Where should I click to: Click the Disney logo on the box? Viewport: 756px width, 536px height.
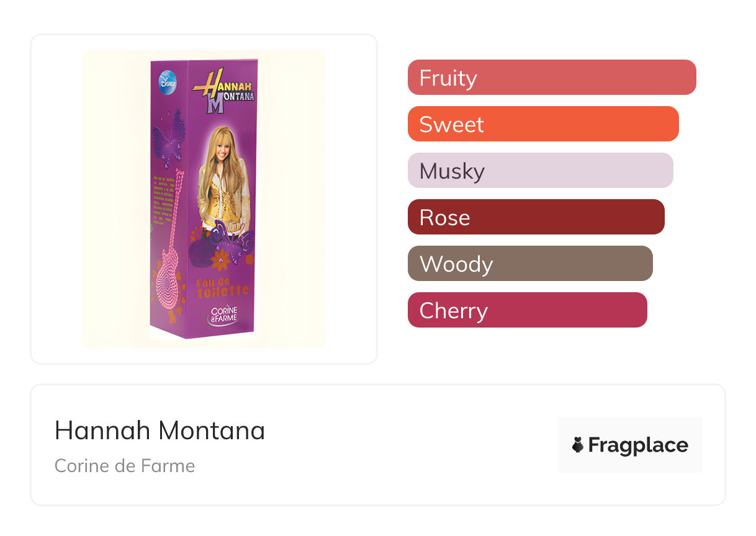coord(168,81)
